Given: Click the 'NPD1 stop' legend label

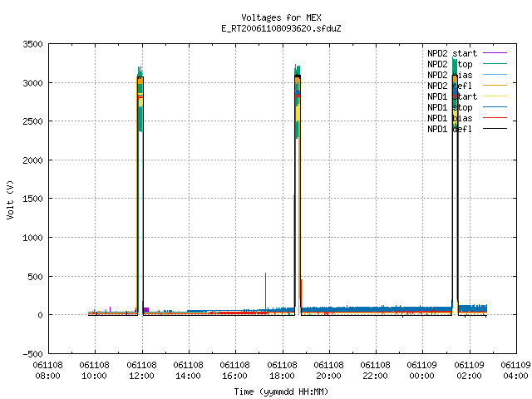Looking at the screenshot, I should [x=450, y=107].
